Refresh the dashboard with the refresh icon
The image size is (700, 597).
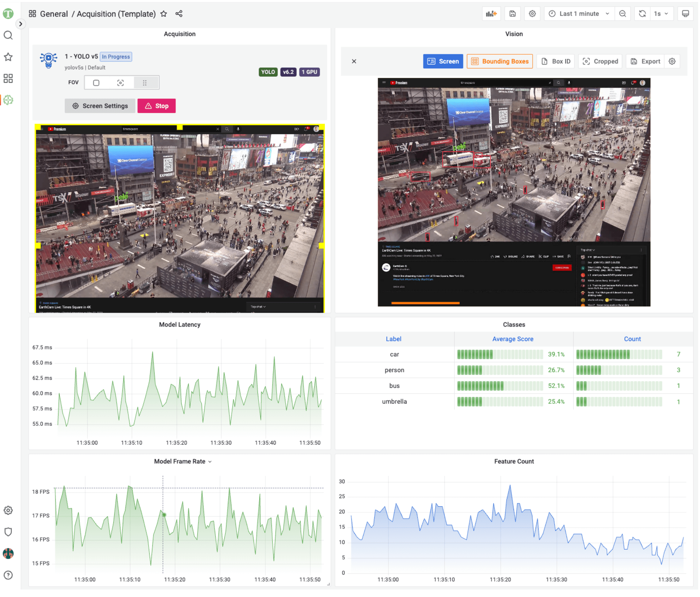click(x=642, y=13)
